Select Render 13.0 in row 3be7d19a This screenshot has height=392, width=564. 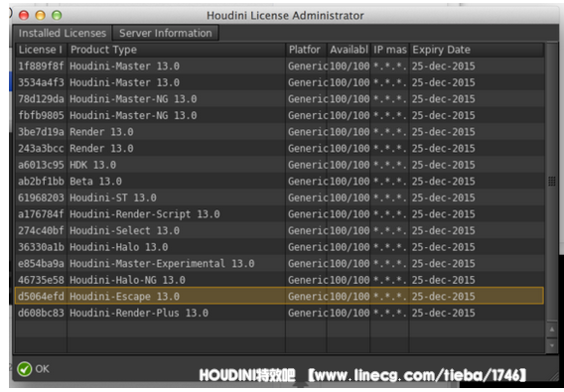click(x=101, y=132)
